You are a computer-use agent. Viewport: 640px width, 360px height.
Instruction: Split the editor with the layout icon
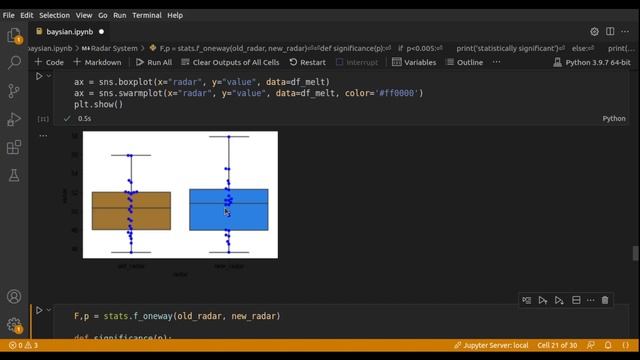pos(610,31)
